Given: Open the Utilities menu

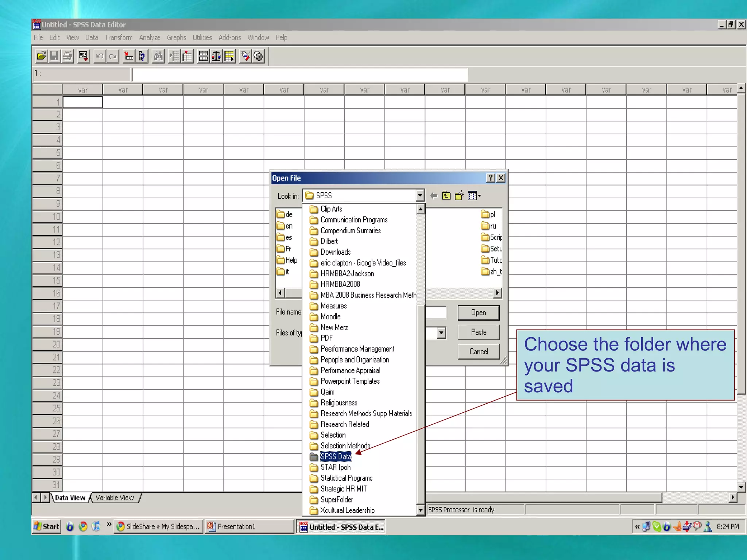Looking at the screenshot, I should (202, 38).
